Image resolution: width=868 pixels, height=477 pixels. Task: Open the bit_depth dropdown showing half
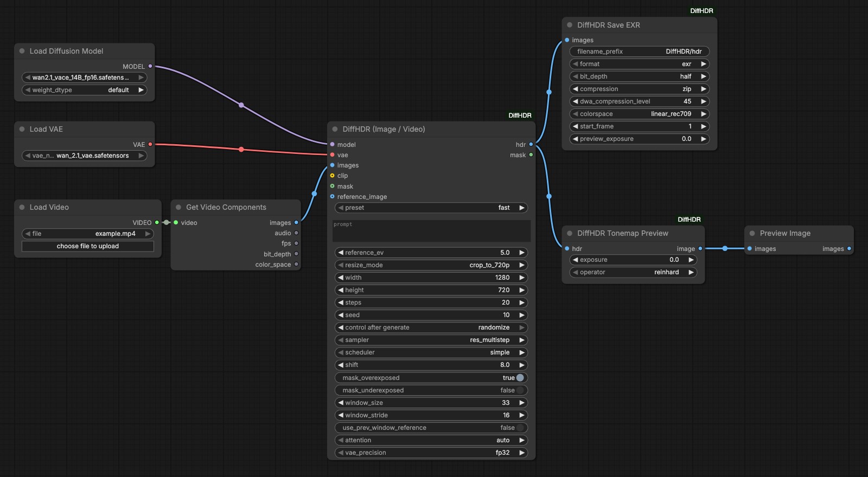pyautogui.click(x=640, y=76)
